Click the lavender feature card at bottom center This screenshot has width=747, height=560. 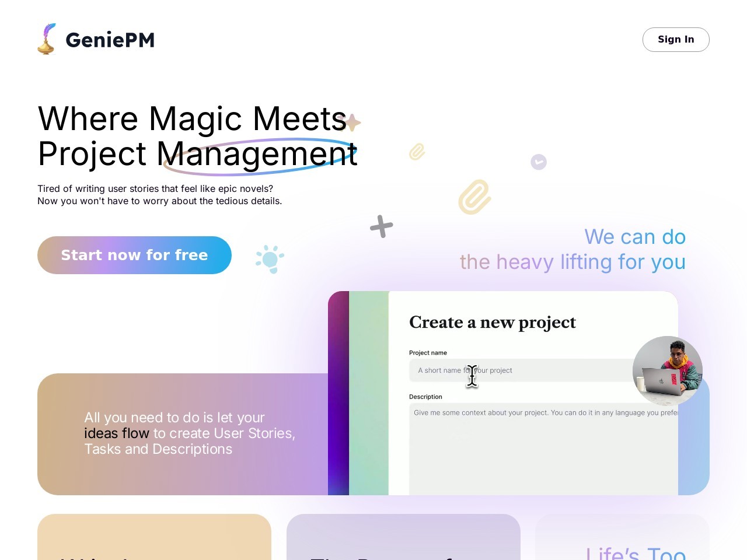click(403, 537)
